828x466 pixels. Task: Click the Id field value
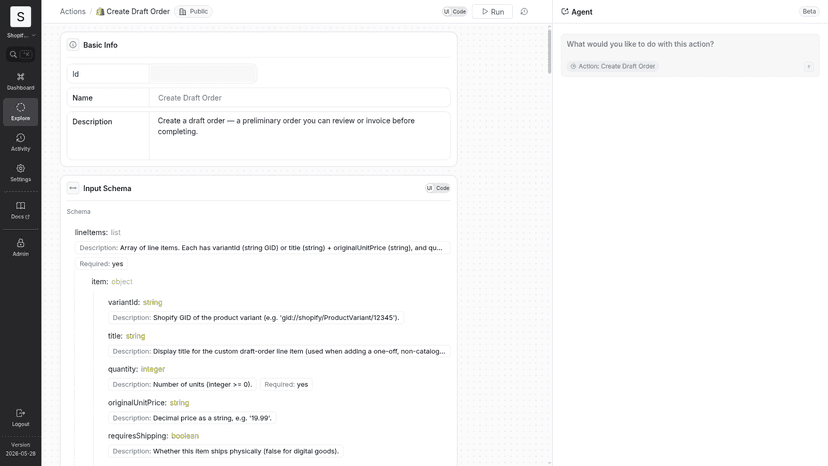pyautogui.click(x=203, y=74)
